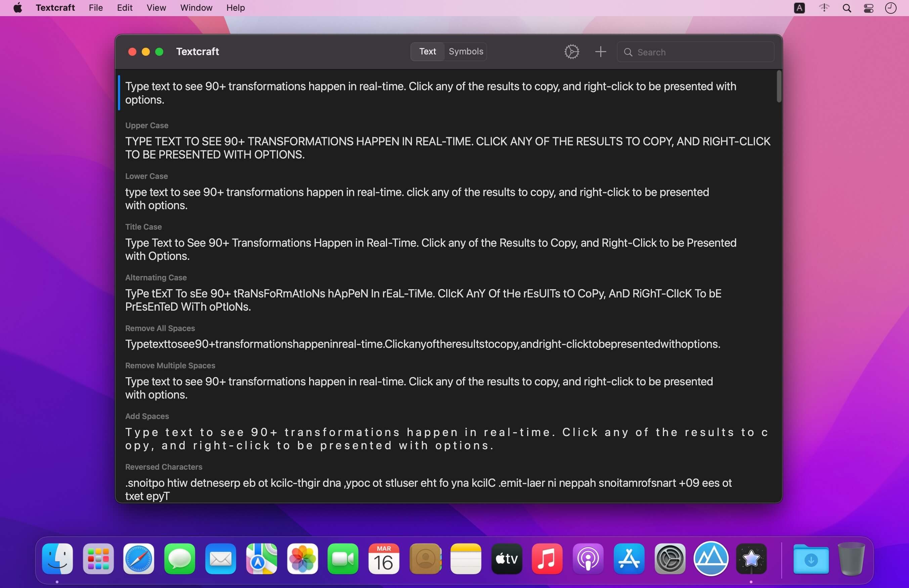
Task: Focus the Search field
Action: (695, 52)
